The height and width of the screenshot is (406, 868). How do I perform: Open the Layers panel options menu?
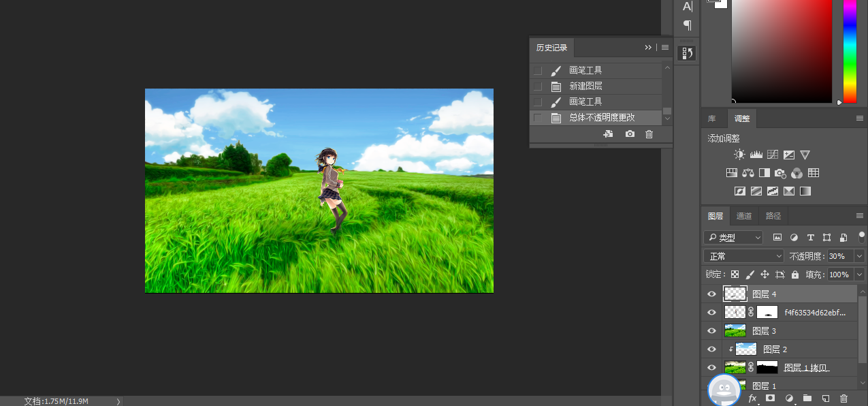[x=860, y=216]
